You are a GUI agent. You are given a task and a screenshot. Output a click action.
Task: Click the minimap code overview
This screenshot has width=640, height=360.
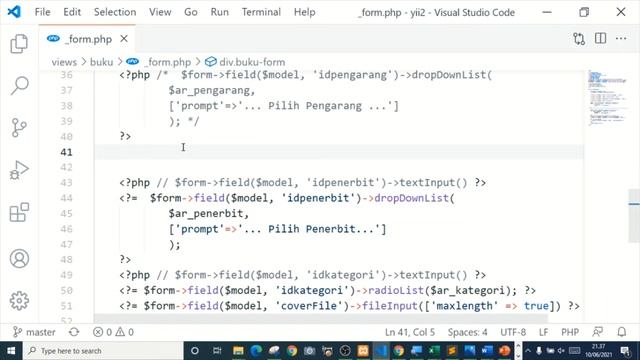607,98
